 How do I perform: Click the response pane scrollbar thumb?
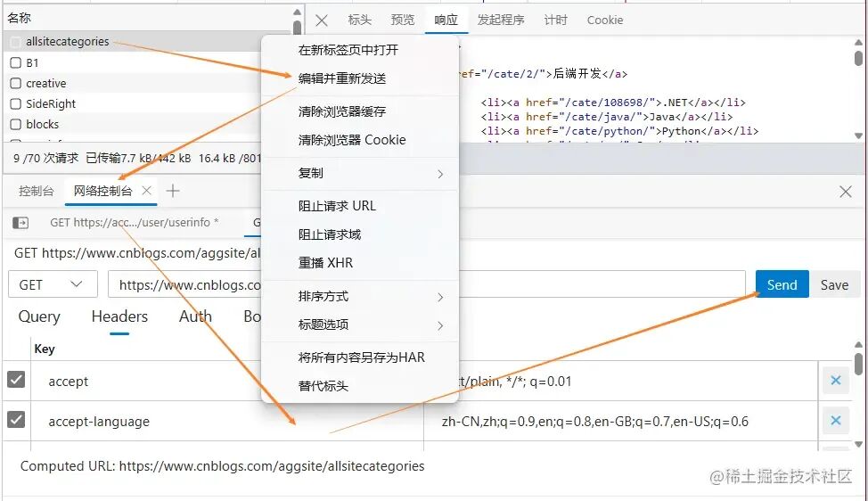pyautogui.click(x=858, y=58)
